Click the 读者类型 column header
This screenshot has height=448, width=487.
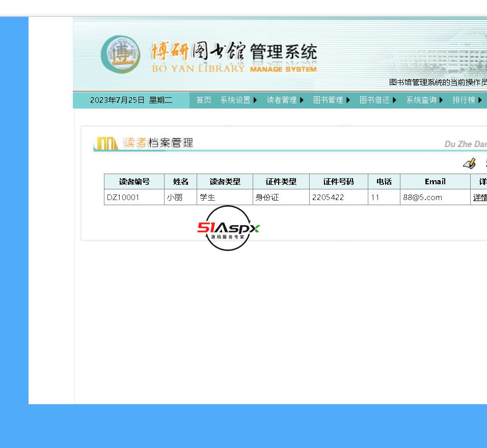point(225,182)
